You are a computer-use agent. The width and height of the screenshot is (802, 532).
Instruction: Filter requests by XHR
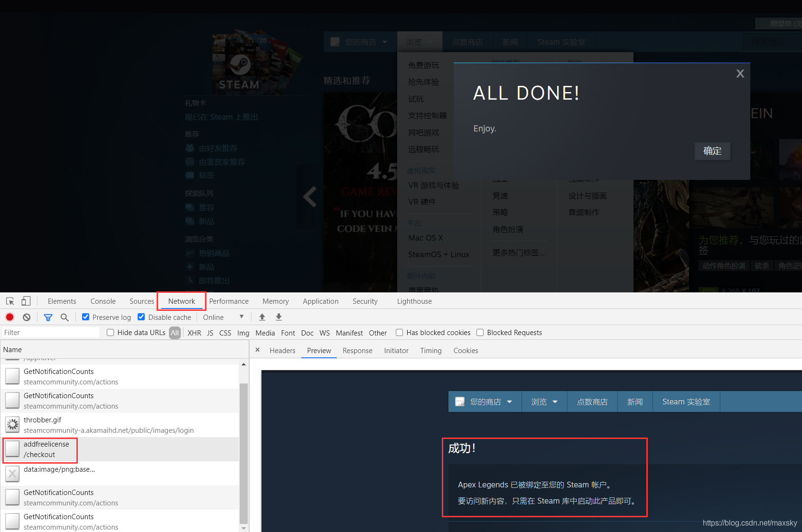(x=194, y=333)
